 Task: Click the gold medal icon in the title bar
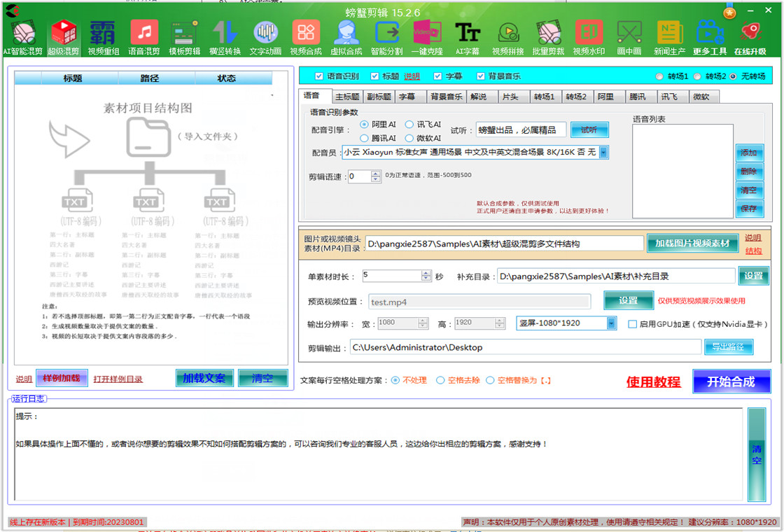[x=729, y=12]
